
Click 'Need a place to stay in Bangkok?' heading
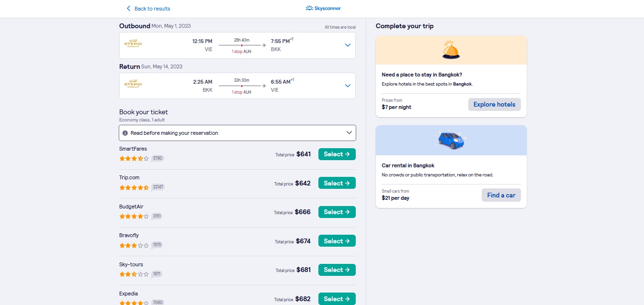pos(422,75)
